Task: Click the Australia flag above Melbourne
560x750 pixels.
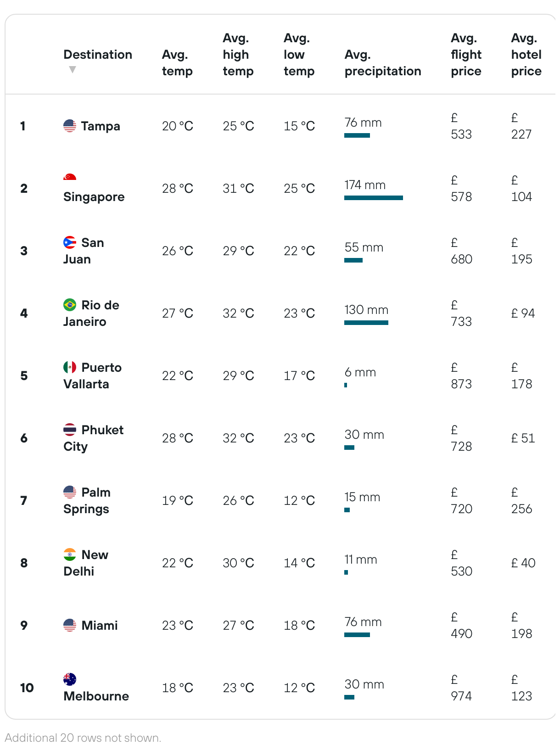Action: pyautogui.click(x=70, y=679)
